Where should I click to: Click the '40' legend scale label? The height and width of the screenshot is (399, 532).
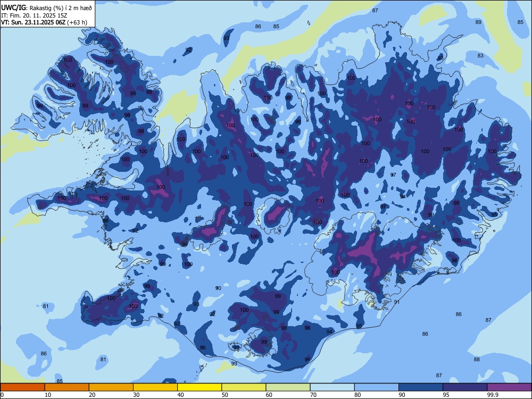click(181, 395)
